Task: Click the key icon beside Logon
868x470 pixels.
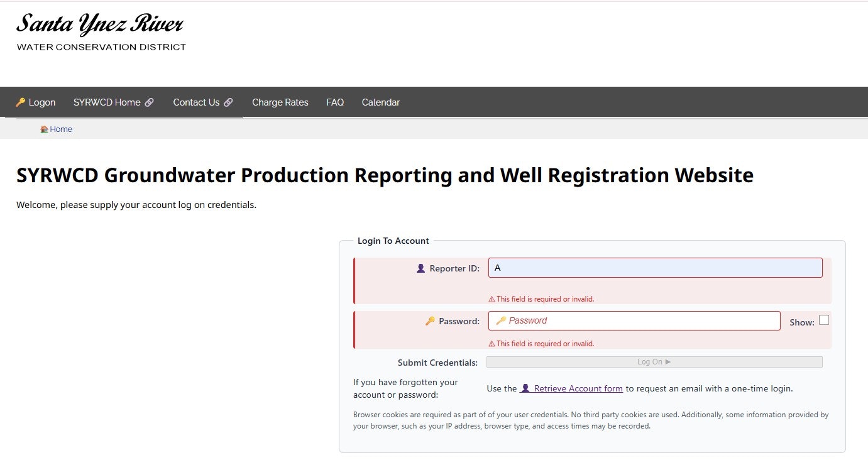Action: coord(21,102)
